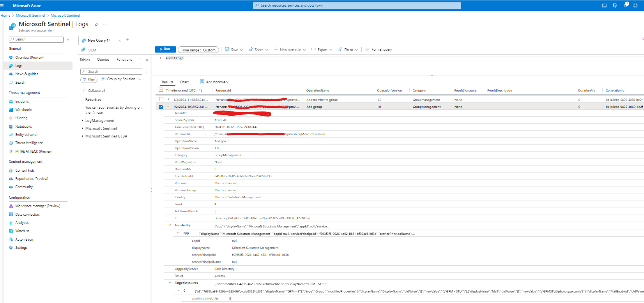Go to Home breadcrumb
The image size is (644, 303).
(5, 16)
